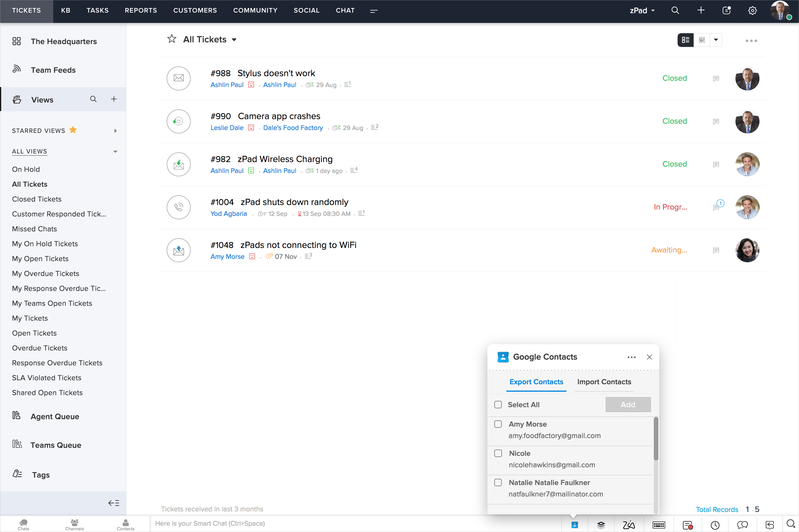This screenshot has width=799, height=532.
Task: Expand the Starred Views section
Action: point(115,131)
